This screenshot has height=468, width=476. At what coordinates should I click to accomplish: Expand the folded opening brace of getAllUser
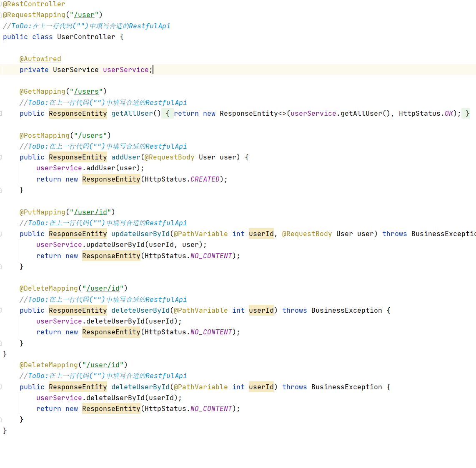pos(167,113)
